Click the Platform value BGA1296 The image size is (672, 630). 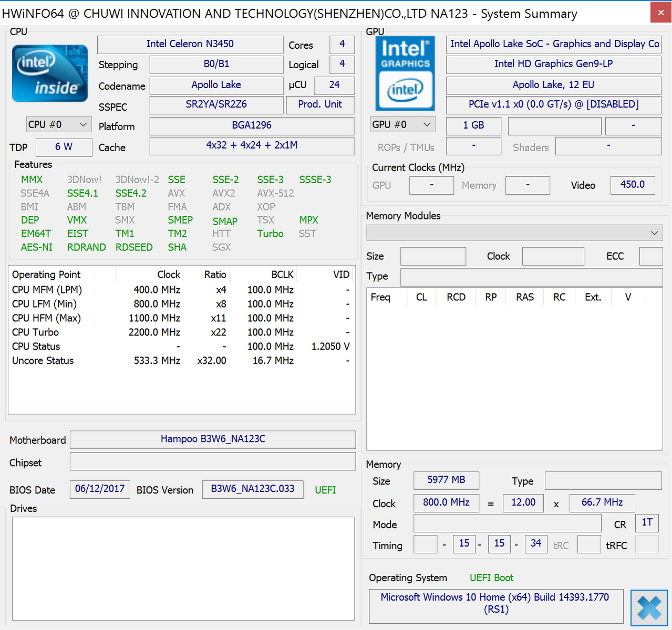coord(252,125)
